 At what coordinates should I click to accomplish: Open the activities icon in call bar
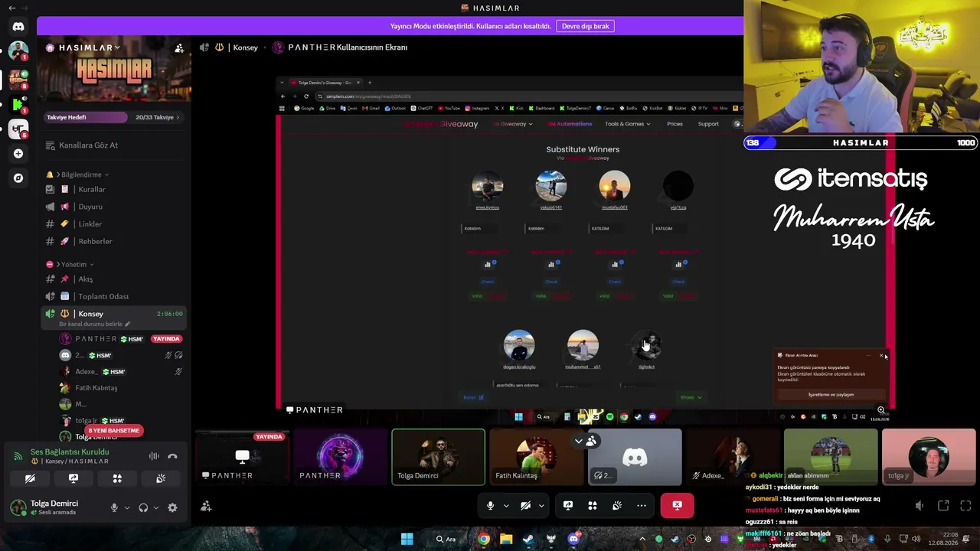(593, 505)
